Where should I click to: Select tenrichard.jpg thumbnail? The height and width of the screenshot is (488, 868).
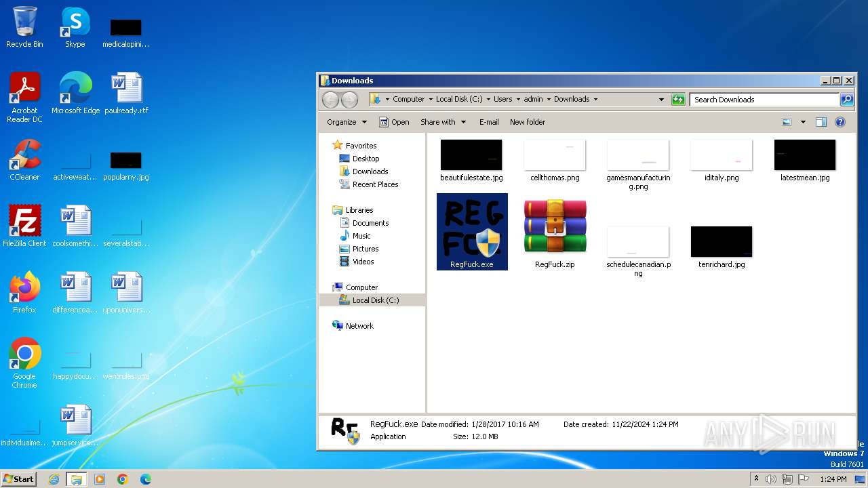[722, 247]
